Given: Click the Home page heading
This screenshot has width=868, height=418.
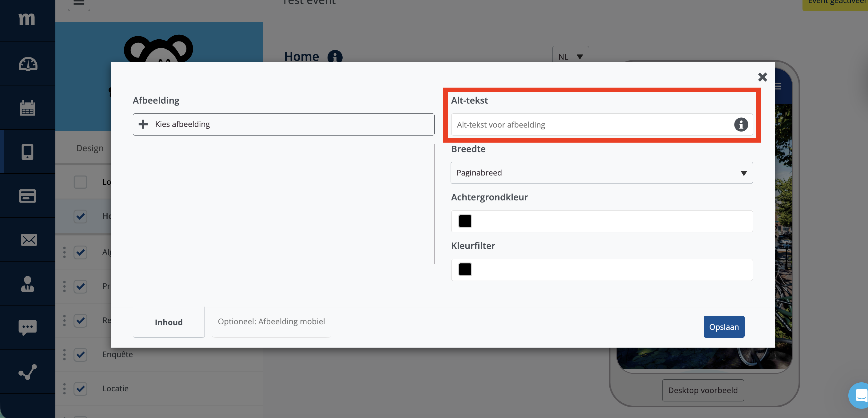Looking at the screenshot, I should (301, 56).
